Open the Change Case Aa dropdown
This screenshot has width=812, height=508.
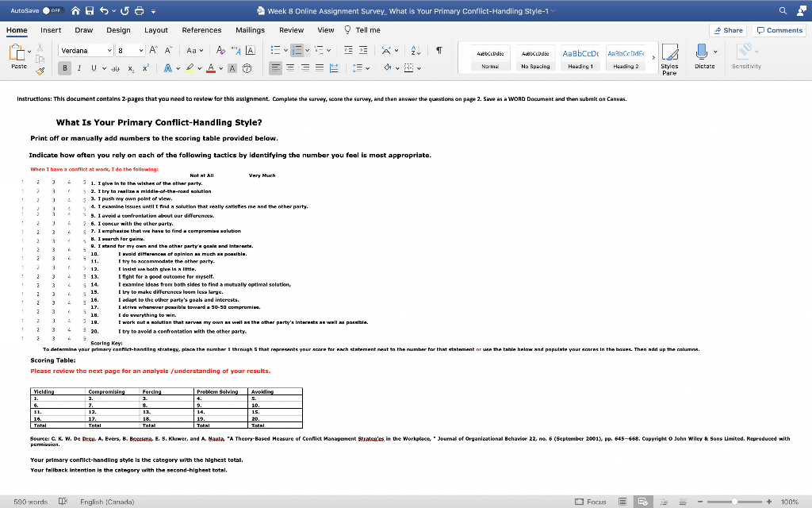tap(195, 50)
